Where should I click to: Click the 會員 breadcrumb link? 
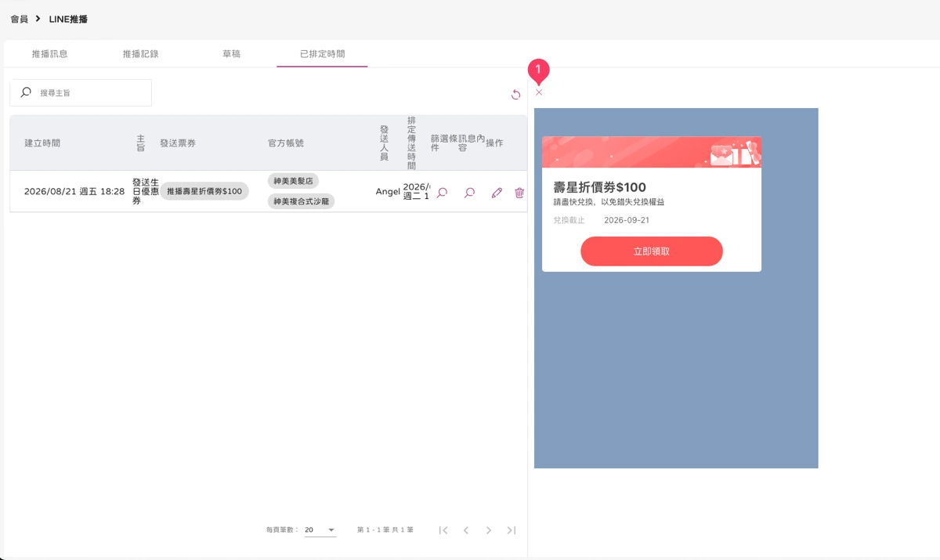19,19
